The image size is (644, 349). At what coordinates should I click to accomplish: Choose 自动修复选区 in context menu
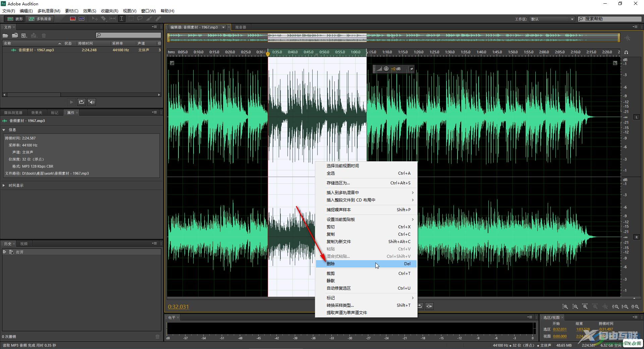point(366,288)
